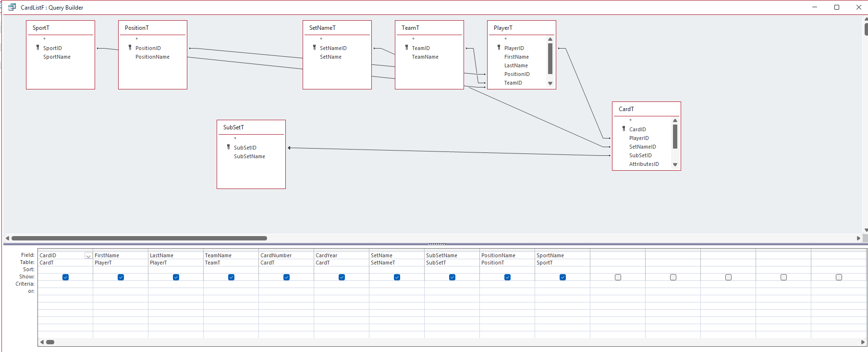Screen dimensions: 868x352
Task: Select AttributesID field in CardT
Action: 644,164
